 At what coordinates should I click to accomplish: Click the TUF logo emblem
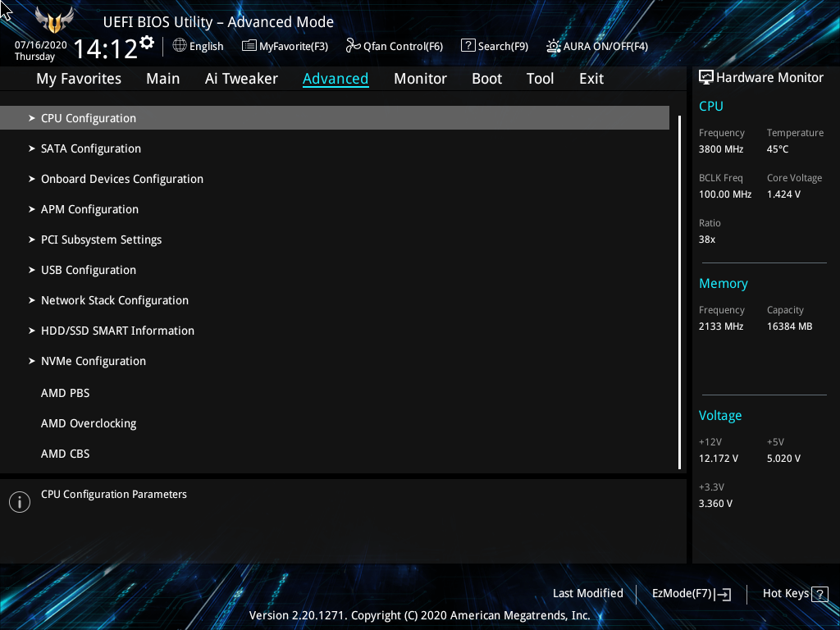(x=54, y=20)
